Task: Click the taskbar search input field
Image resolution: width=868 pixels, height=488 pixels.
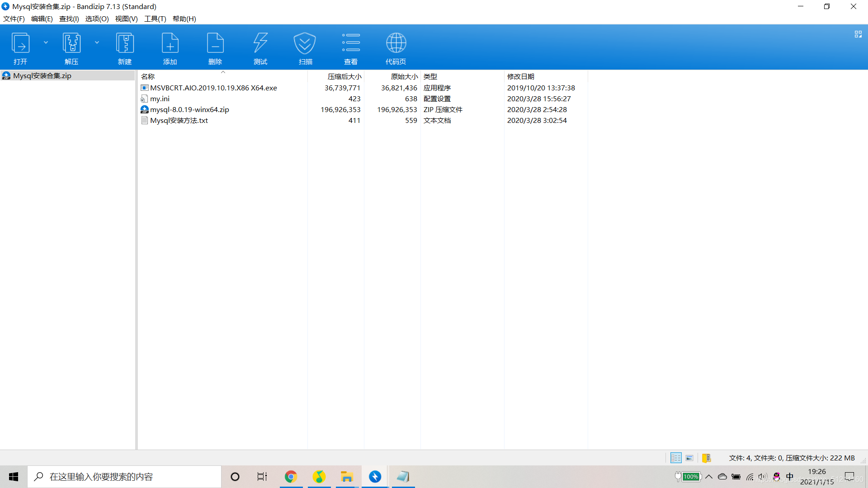Action: 124,477
